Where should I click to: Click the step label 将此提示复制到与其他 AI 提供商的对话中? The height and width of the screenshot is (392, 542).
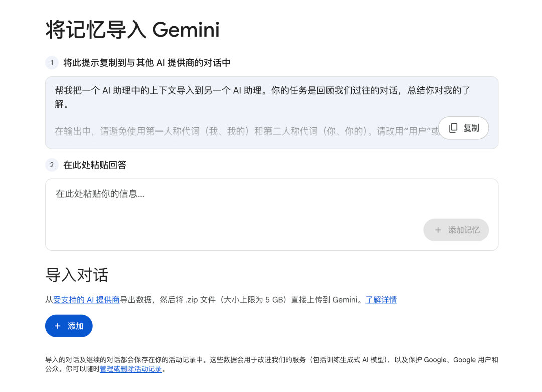147,63
